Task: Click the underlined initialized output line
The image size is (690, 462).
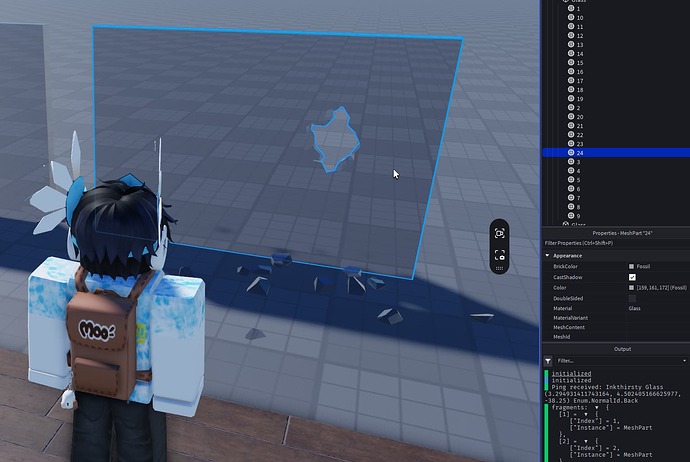Action: pos(571,374)
